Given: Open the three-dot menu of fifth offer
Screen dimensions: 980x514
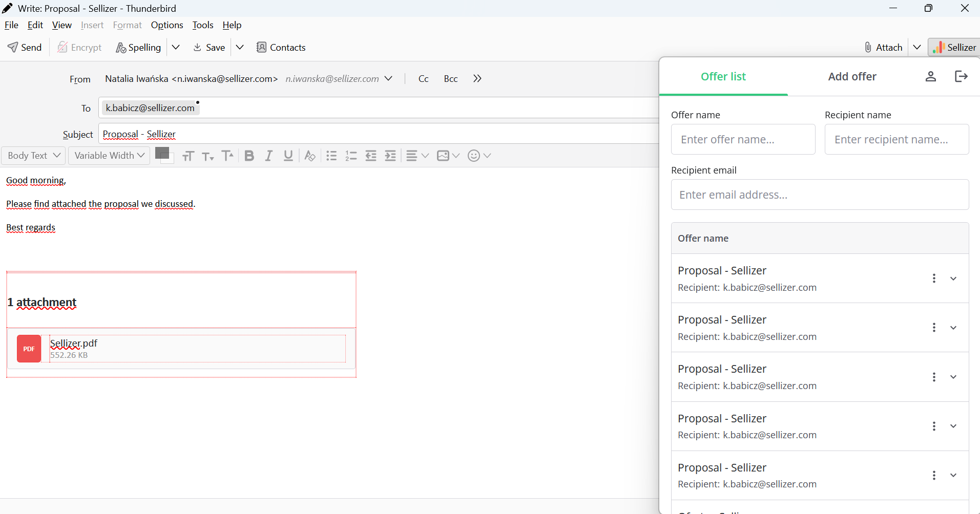Looking at the screenshot, I should pos(934,475).
